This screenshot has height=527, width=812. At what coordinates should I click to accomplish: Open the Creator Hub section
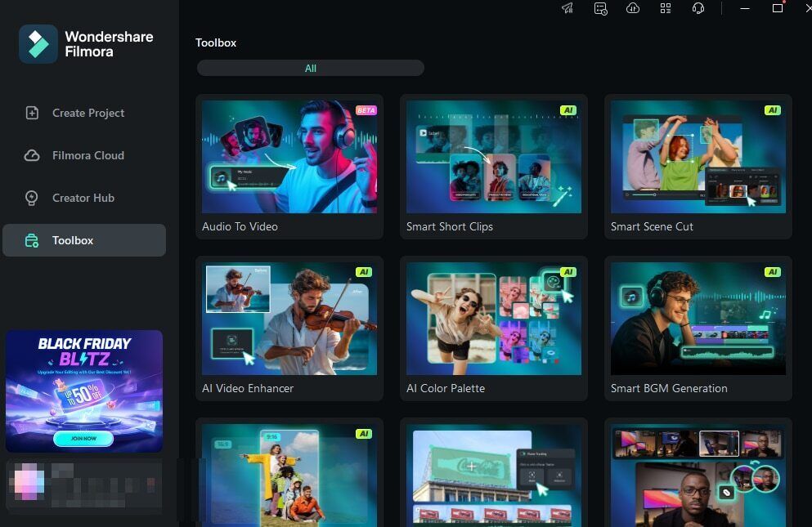tap(84, 198)
